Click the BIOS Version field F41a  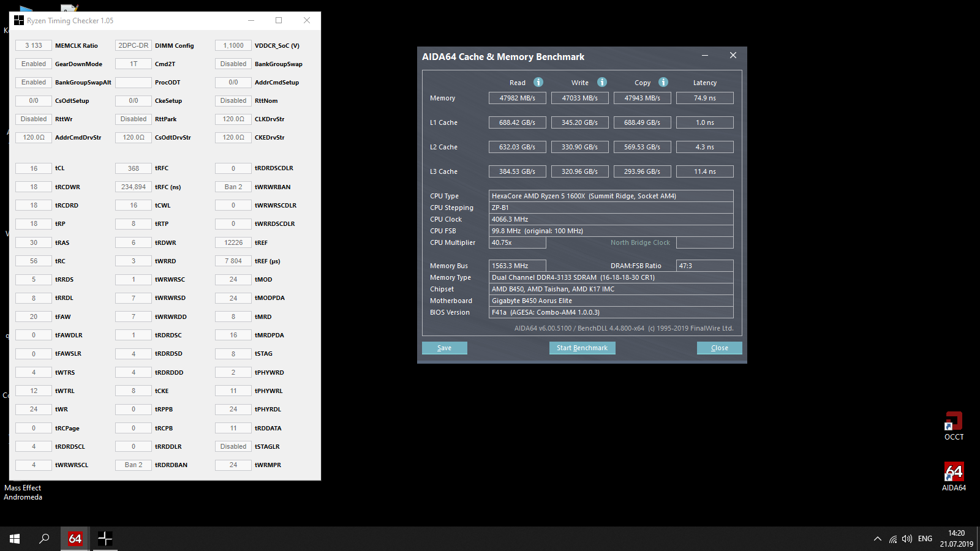coord(611,312)
